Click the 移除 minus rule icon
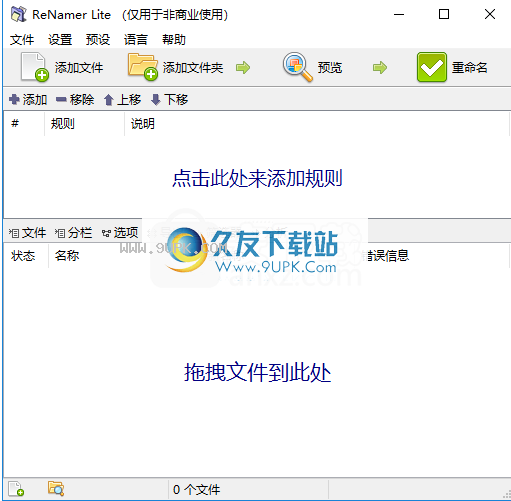The image size is (511, 501). click(61, 99)
